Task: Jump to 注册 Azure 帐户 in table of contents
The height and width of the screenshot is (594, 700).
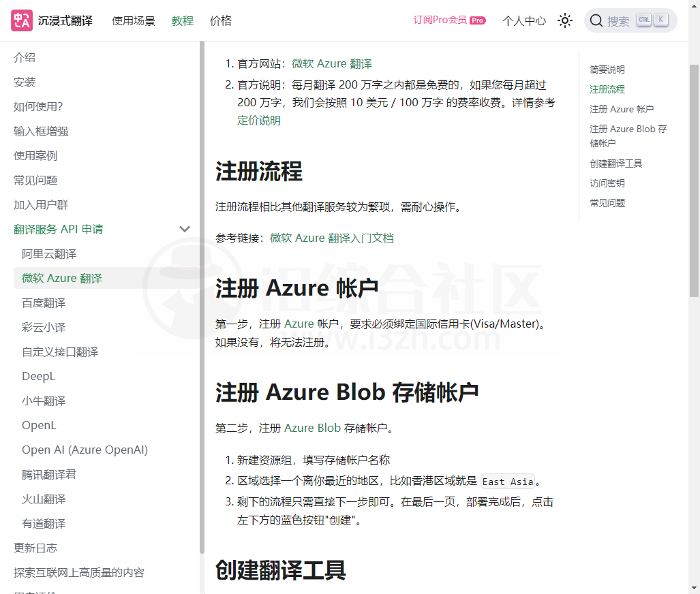Action: [x=622, y=109]
